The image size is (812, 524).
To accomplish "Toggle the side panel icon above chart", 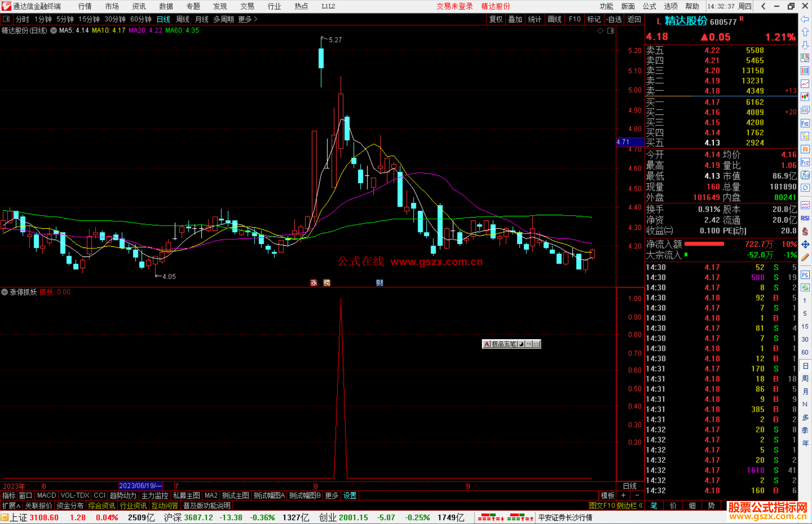I will click(x=611, y=31).
